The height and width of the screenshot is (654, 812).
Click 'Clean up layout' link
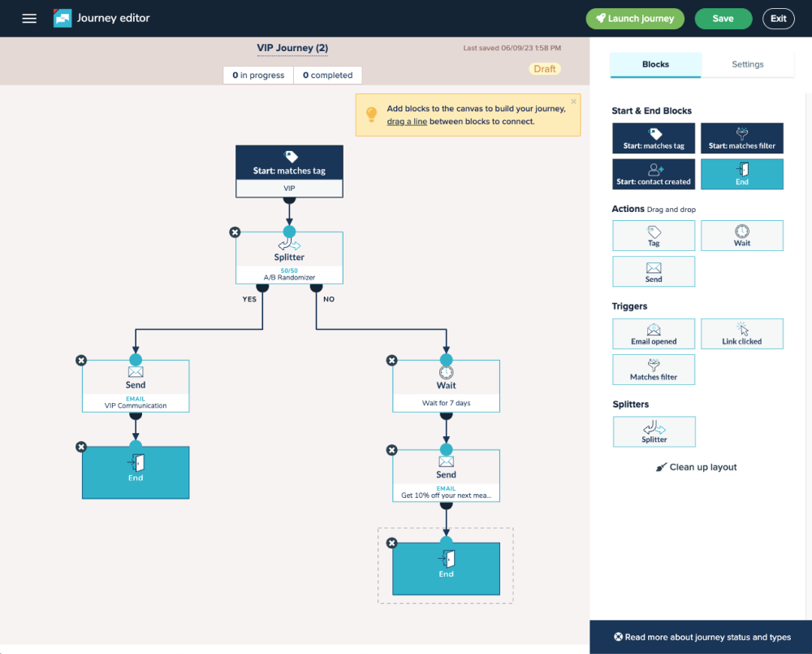(697, 467)
